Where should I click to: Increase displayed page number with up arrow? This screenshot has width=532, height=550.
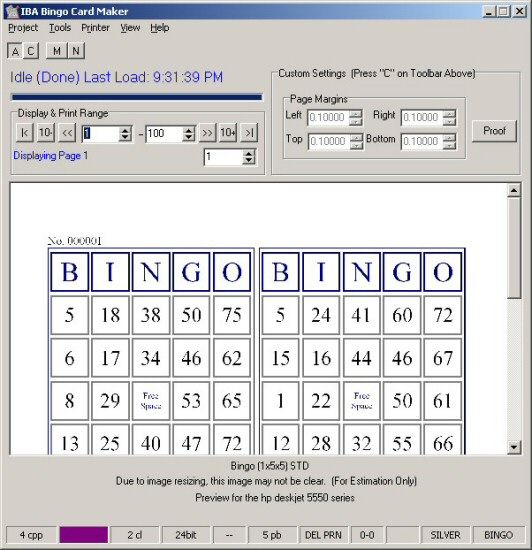pyautogui.click(x=248, y=153)
